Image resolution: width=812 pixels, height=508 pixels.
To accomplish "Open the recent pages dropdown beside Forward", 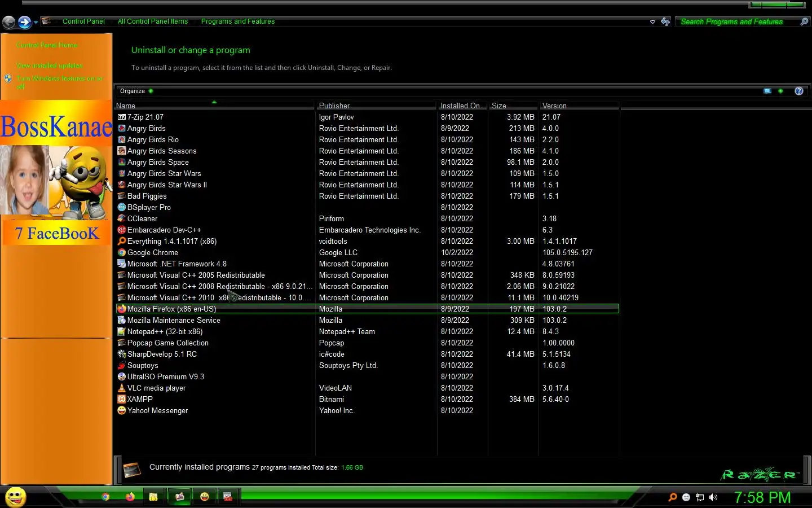I will (x=36, y=23).
